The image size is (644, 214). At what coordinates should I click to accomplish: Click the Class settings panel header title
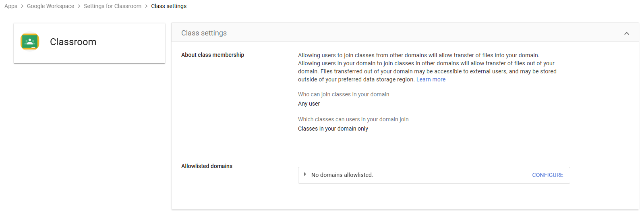[x=204, y=33]
